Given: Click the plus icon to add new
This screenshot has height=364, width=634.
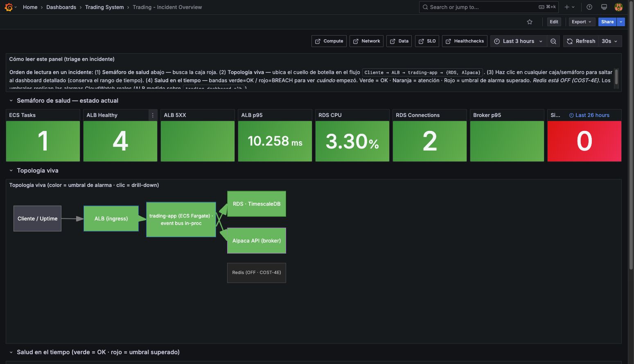Looking at the screenshot, I should [x=567, y=7].
